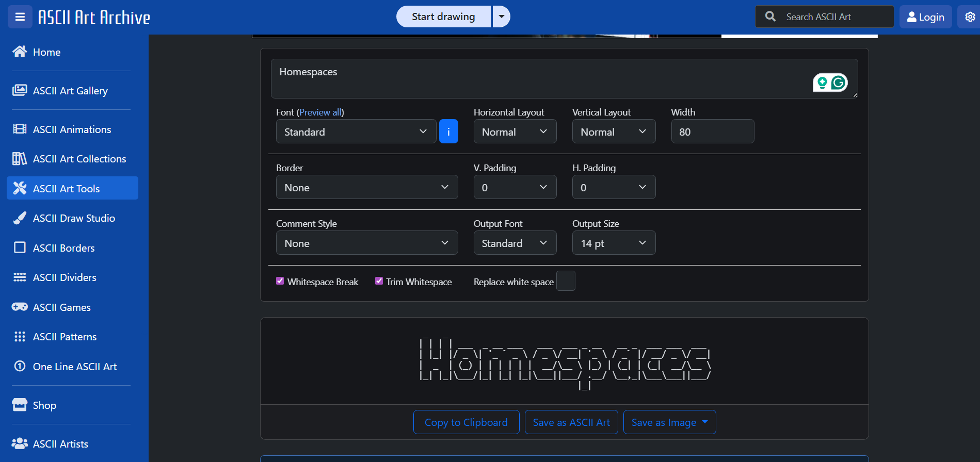Open the Output Font dropdown
980x462 pixels.
point(515,243)
